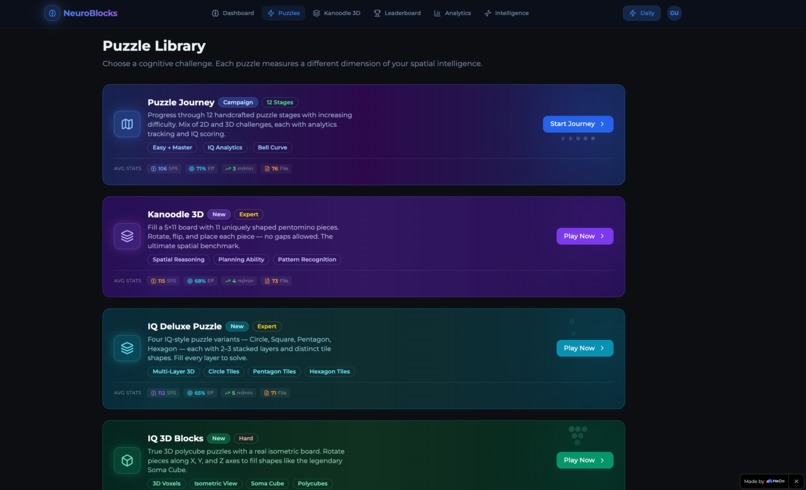This screenshot has width=806, height=490.
Task: Click Play Now on IQ Deluxe Puzzle
Action: pyautogui.click(x=584, y=348)
